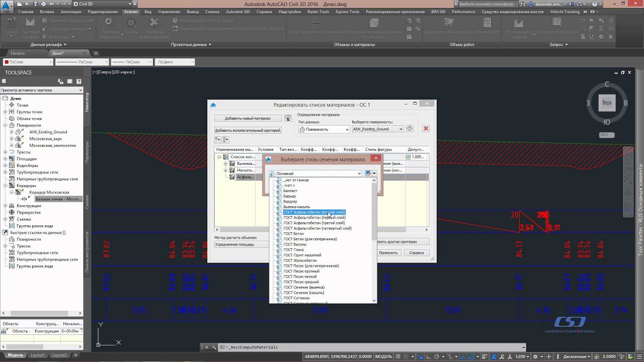Select ГОСТ Асфальтобетон (второй слой) from list

pos(314,212)
